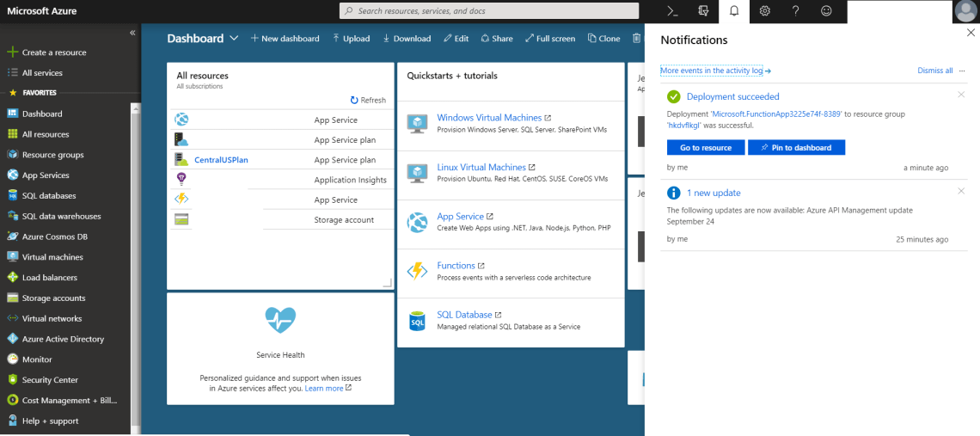This screenshot has height=436, width=980.
Task: Open the account avatar menu
Action: point(967,11)
